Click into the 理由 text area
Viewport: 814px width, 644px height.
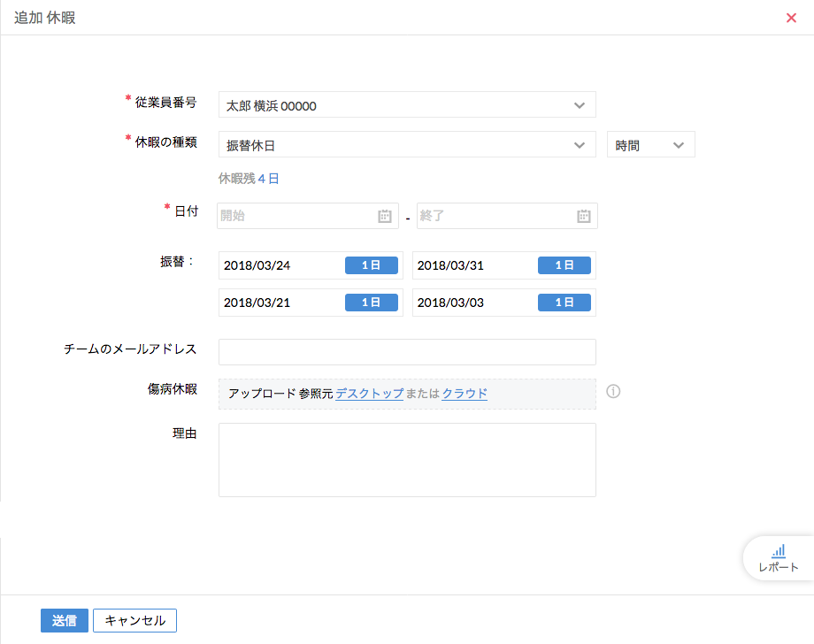pos(407,460)
